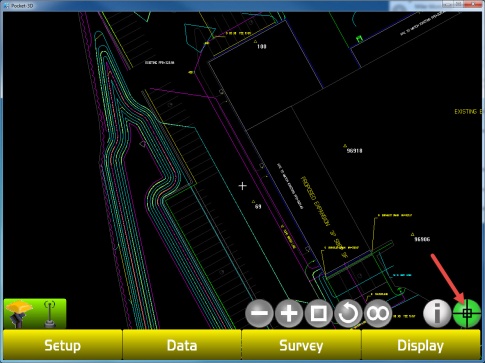Open the Display menu
Image resolution: width=485 pixels, height=363 pixels.
(x=421, y=345)
